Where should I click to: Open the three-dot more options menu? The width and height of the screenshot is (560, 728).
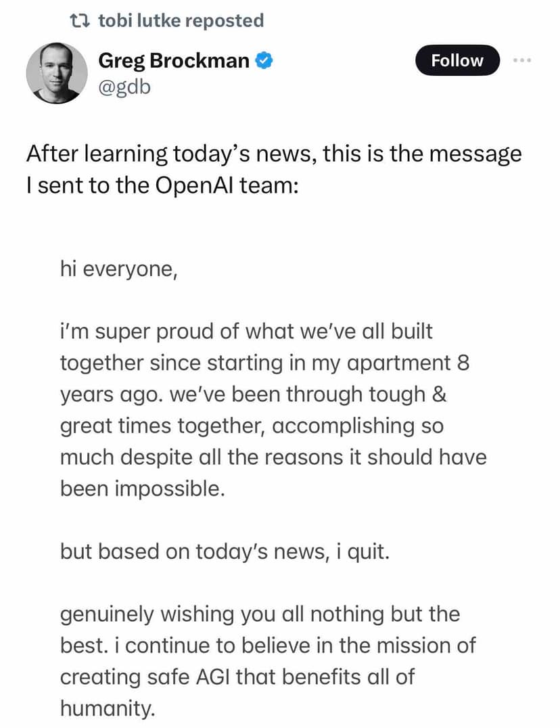[x=522, y=61]
